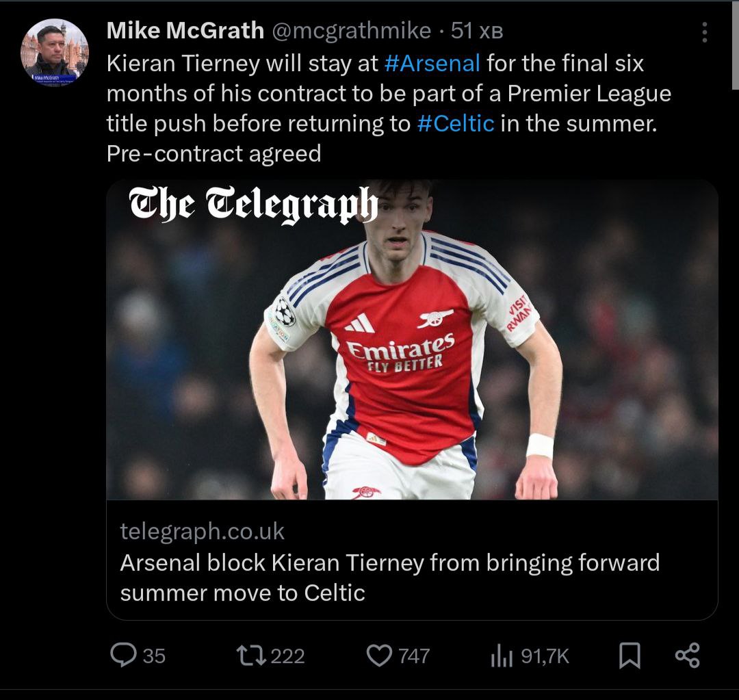Open the @mcgrathmike handle link
Image resolution: width=739 pixels, height=700 pixels.
click(x=352, y=31)
